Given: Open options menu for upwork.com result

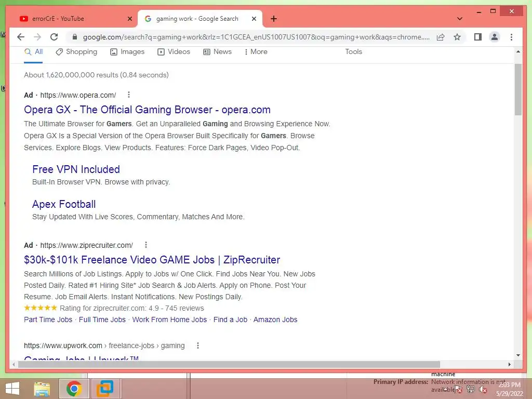Looking at the screenshot, I should point(198,345).
